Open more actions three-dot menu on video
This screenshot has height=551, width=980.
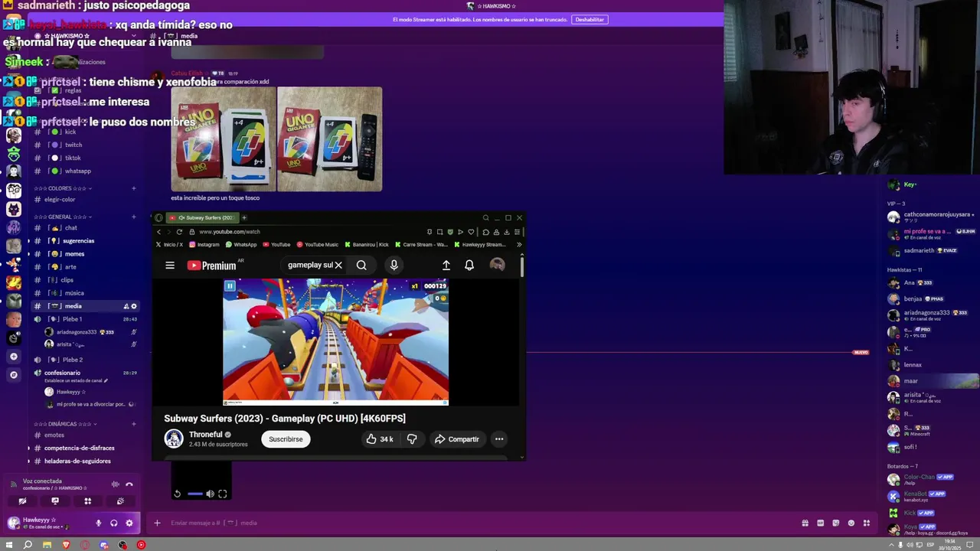(499, 439)
